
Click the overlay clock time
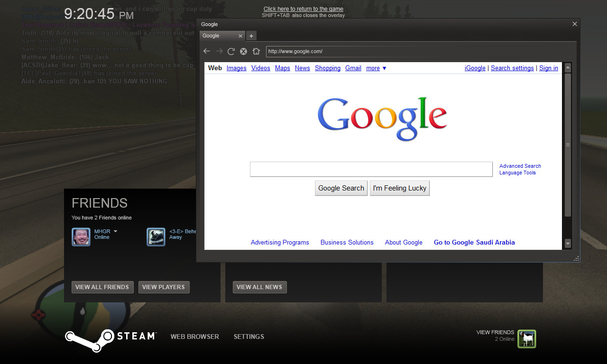pyautogui.click(x=99, y=14)
